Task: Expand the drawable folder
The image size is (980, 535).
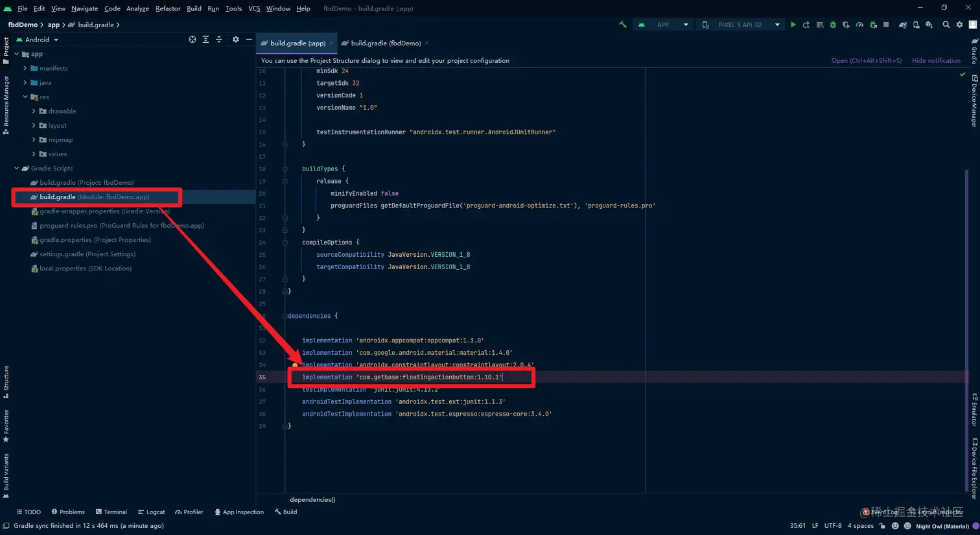Action: pyautogui.click(x=34, y=111)
